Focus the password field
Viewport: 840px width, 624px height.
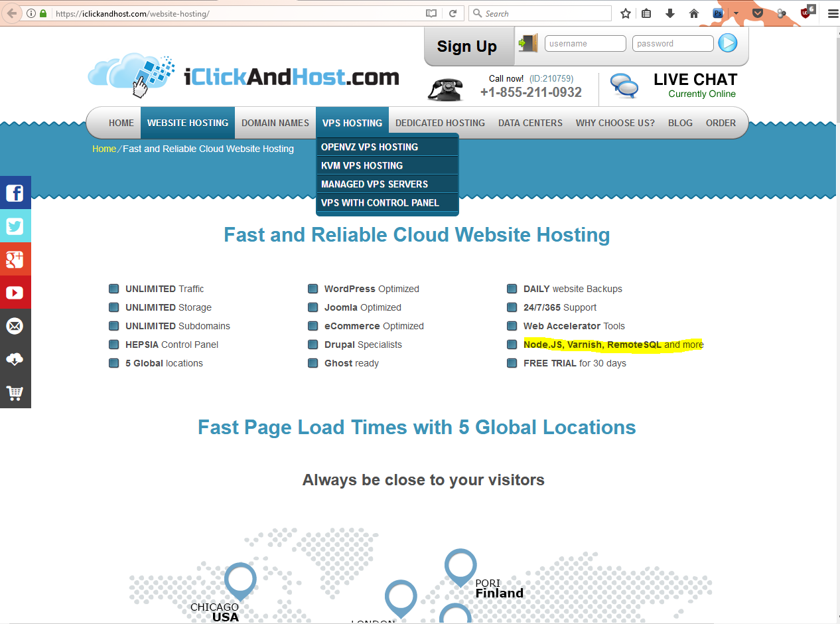673,44
